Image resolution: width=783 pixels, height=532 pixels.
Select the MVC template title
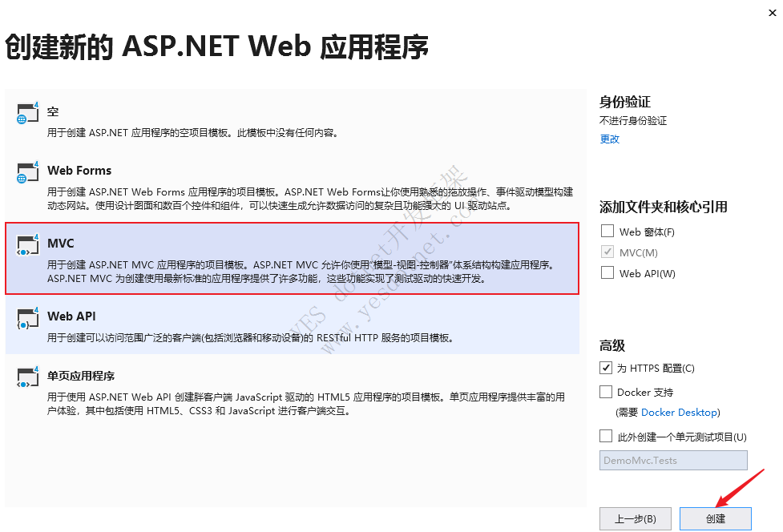tap(60, 244)
